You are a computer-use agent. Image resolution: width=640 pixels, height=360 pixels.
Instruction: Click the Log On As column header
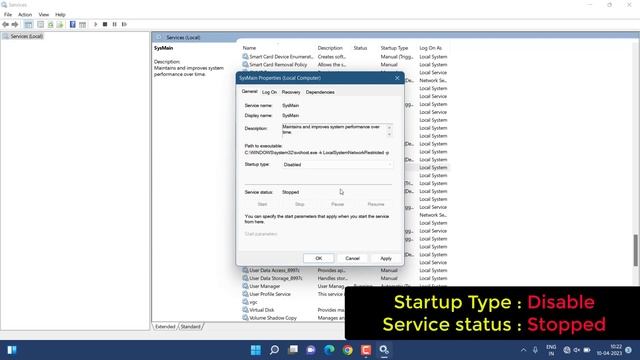coord(431,48)
